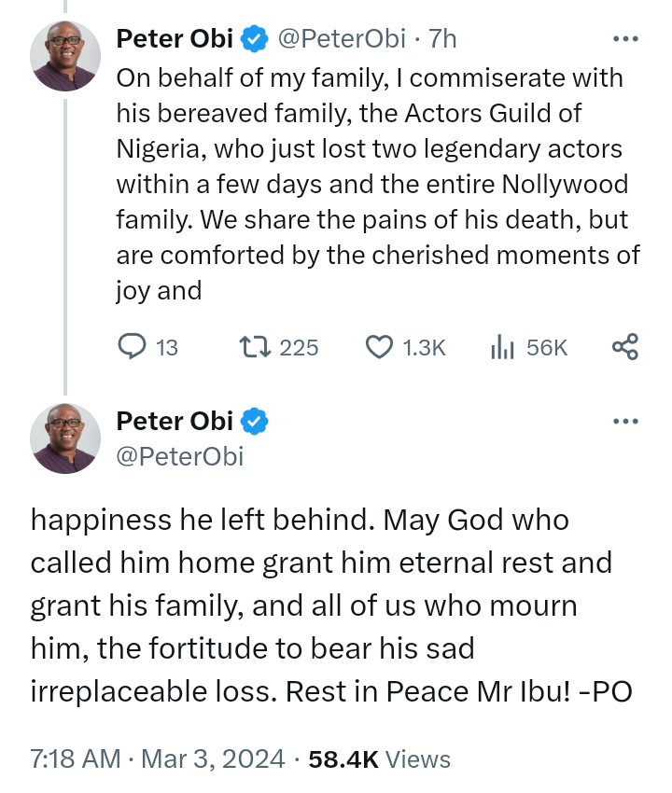Open the first tweet's three-dot more menu
This screenshot has height=793, width=672.
tap(624, 39)
